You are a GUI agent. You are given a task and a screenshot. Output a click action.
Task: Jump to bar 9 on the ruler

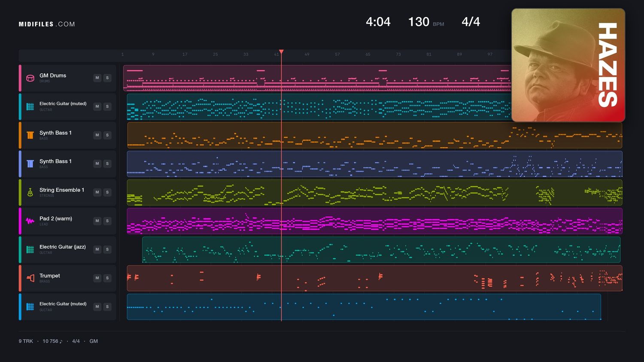click(x=153, y=54)
